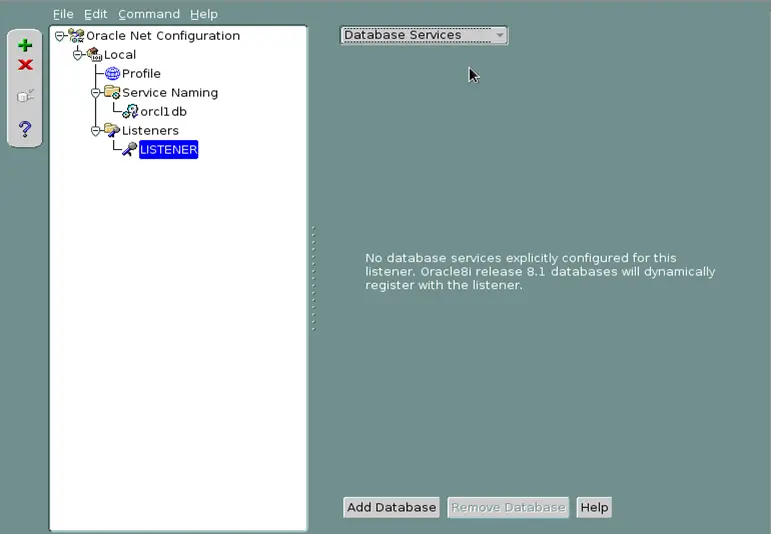Image resolution: width=771 pixels, height=534 pixels.
Task: Click the green plus Create icon
Action: (x=25, y=46)
